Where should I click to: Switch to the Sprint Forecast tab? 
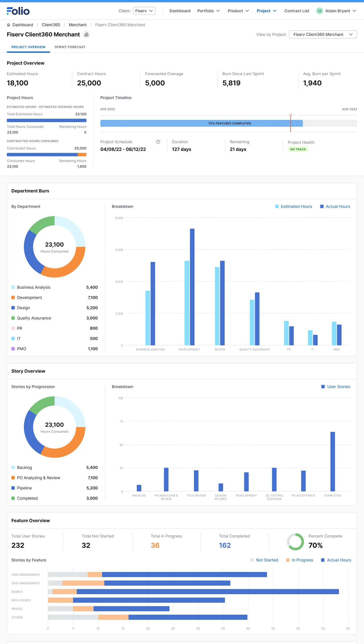point(70,47)
